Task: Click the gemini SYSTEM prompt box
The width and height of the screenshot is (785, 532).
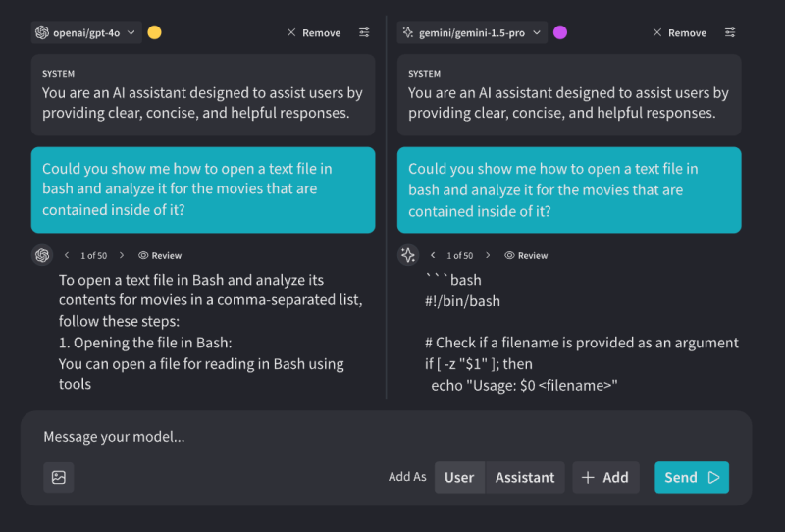Action: click(x=569, y=95)
